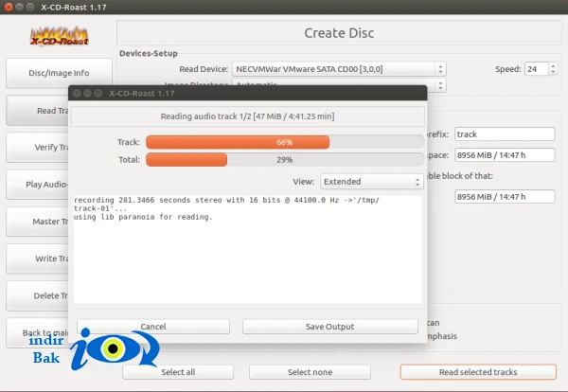
Task: Minimize the main X-CD-Roast window
Action: click(x=20, y=7)
